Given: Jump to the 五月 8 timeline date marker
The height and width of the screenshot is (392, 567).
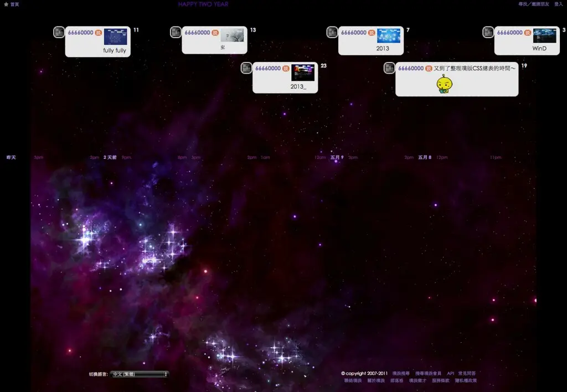Looking at the screenshot, I should point(425,157).
